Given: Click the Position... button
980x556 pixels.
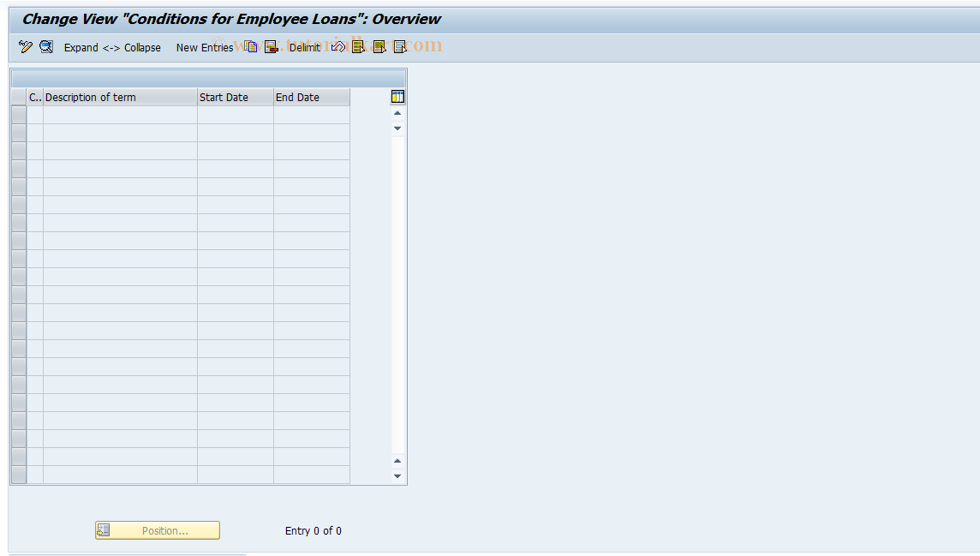Looking at the screenshot, I should point(158,530).
